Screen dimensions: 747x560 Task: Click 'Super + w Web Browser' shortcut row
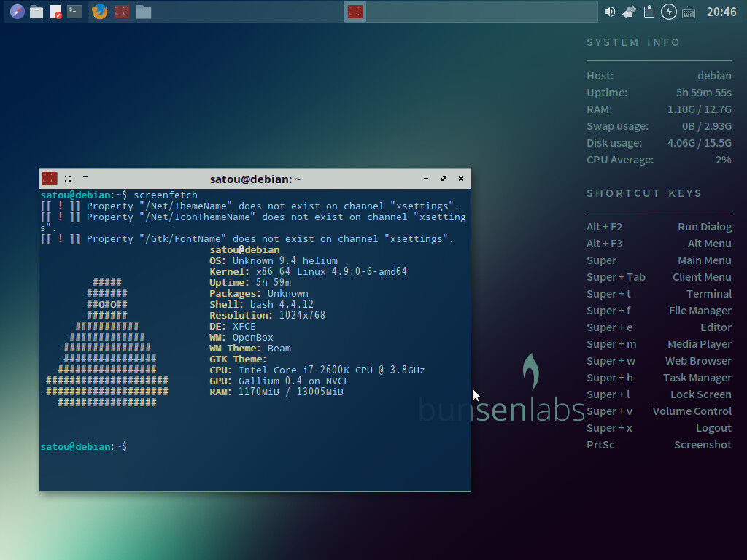click(x=659, y=361)
